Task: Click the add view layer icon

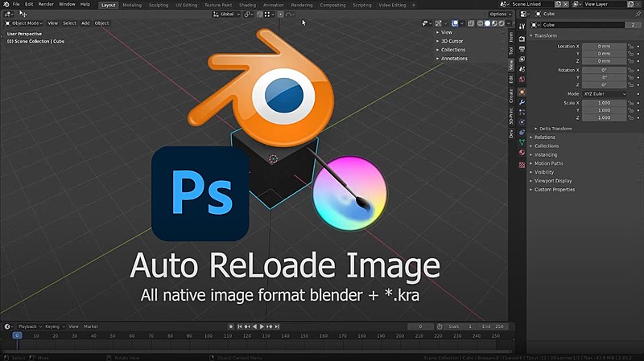Action: (631, 4)
